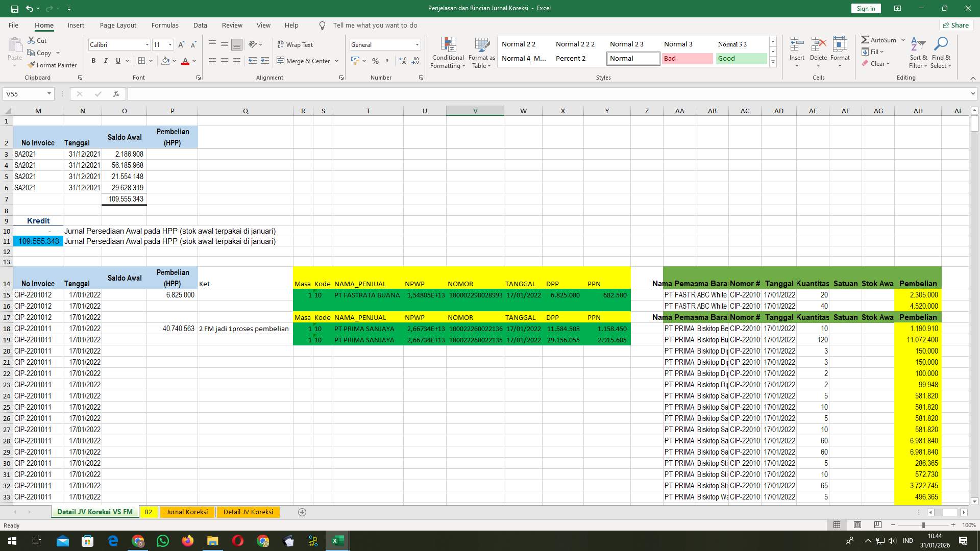Click the Share button
The width and height of the screenshot is (980, 551).
pyautogui.click(x=955, y=25)
